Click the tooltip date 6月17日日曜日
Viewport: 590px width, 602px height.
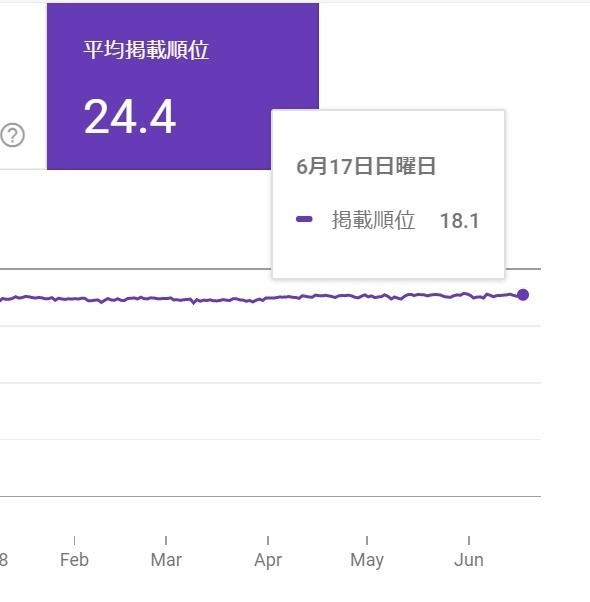tap(366, 166)
